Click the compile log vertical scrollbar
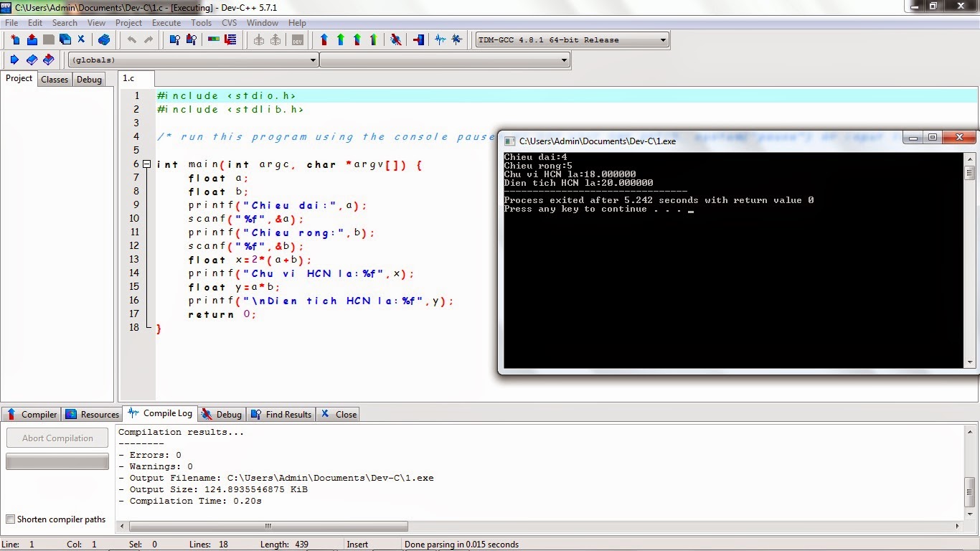The width and height of the screenshot is (980, 551). 971,472
